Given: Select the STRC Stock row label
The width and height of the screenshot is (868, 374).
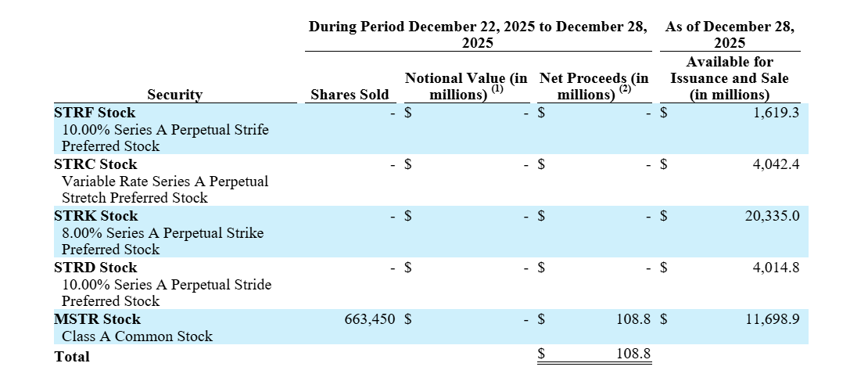Looking at the screenshot, I should pos(95,164).
